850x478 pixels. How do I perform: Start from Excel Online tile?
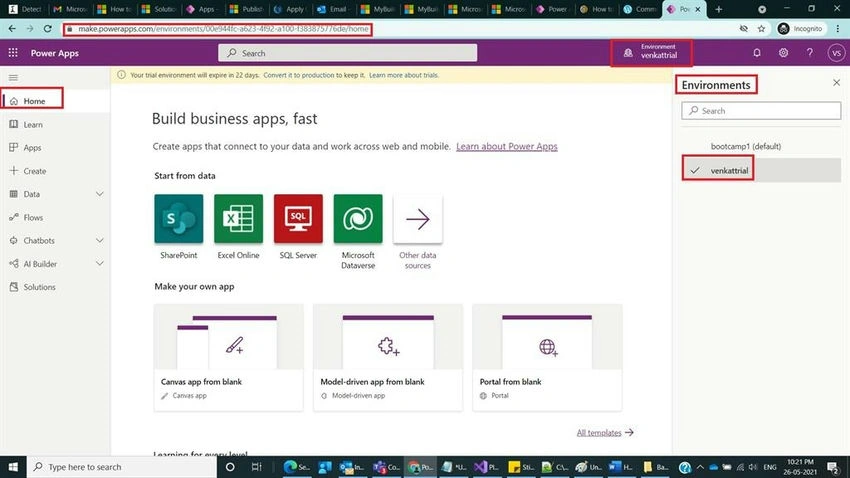tap(238, 219)
